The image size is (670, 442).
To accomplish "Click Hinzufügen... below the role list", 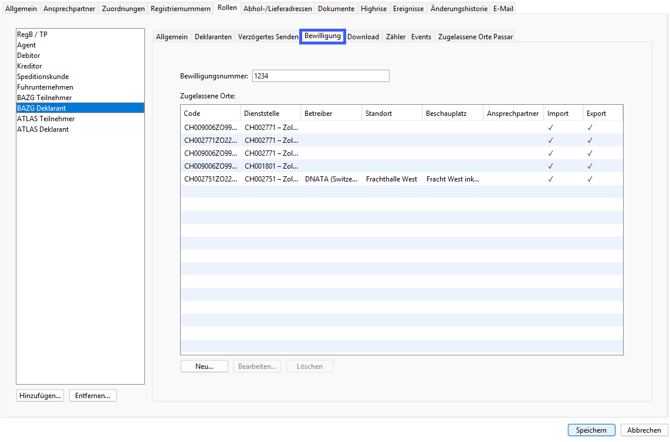I will pyautogui.click(x=40, y=396).
